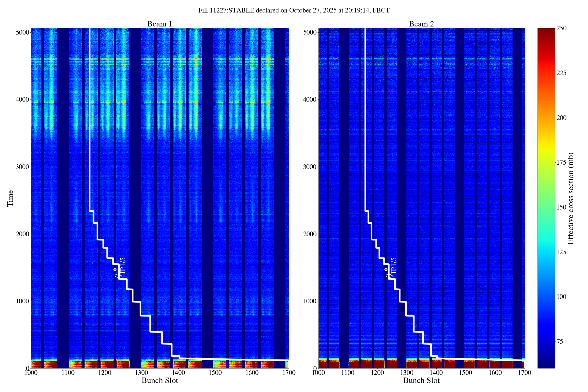Click the β* IP1/5 annotation in Beam 2
588x392 pixels.
391,268
